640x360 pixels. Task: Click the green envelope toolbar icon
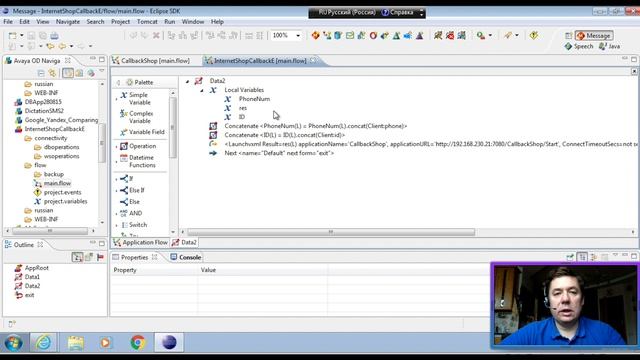(350, 36)
